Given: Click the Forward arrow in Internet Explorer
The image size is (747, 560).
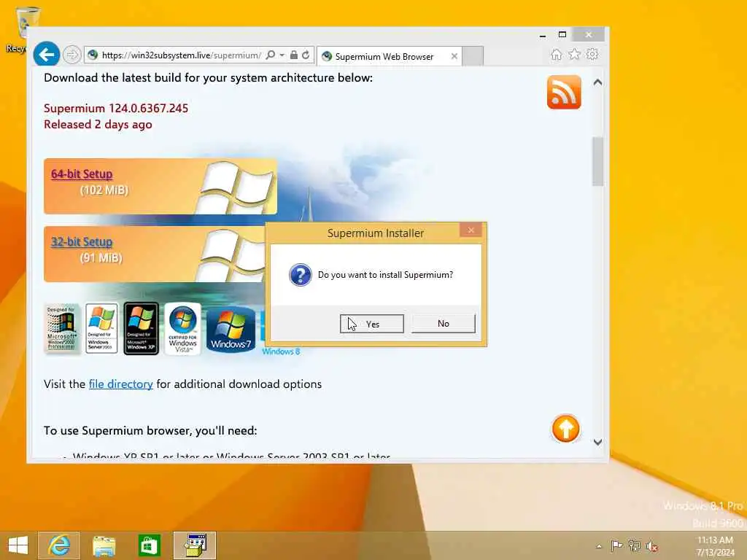Looking at the screenshot, I should [x=72, y=55].
